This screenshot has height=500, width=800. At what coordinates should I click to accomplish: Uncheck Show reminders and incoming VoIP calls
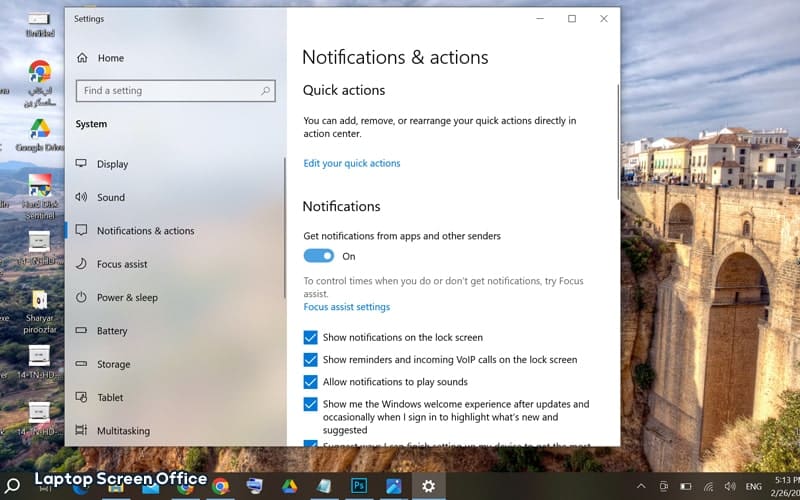(x=310, y=360)
